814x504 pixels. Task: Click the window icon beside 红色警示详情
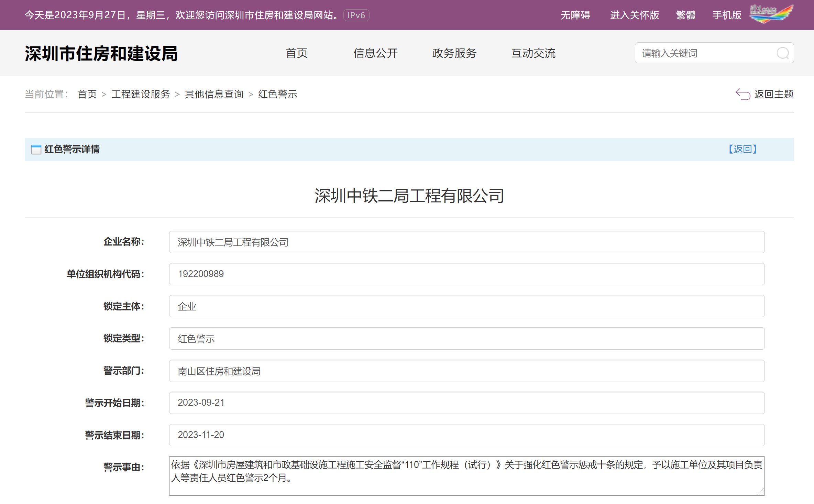36,150
